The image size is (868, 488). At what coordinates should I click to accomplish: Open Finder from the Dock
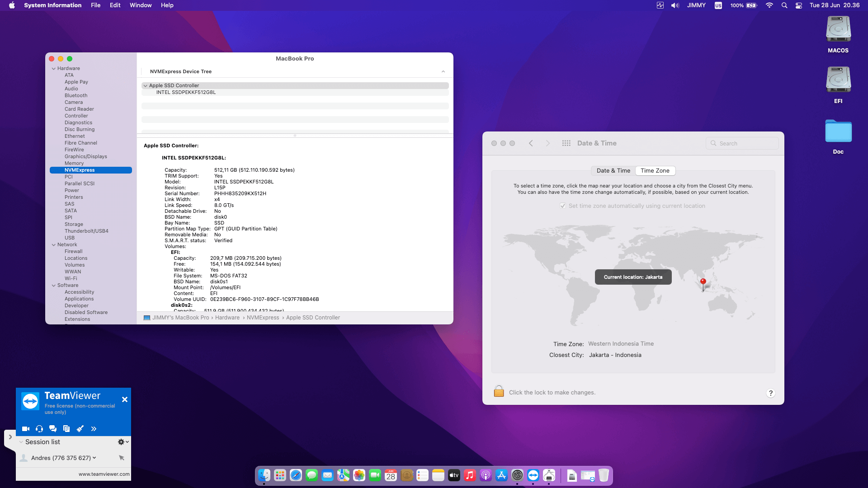click(264, 475)
